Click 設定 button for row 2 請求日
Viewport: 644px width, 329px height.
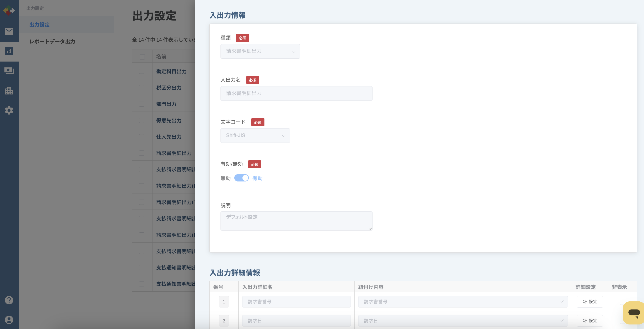pos(590,320)
